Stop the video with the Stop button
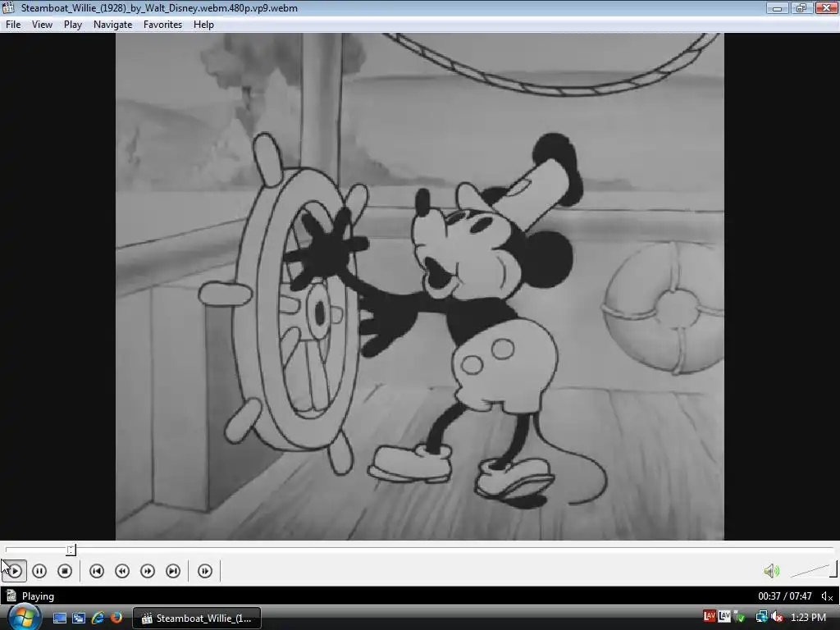This screenshot has height=630, width=840. tap(65, 571)
